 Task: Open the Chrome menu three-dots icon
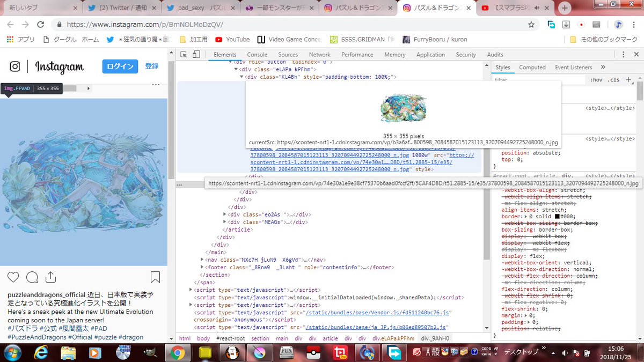634,25
